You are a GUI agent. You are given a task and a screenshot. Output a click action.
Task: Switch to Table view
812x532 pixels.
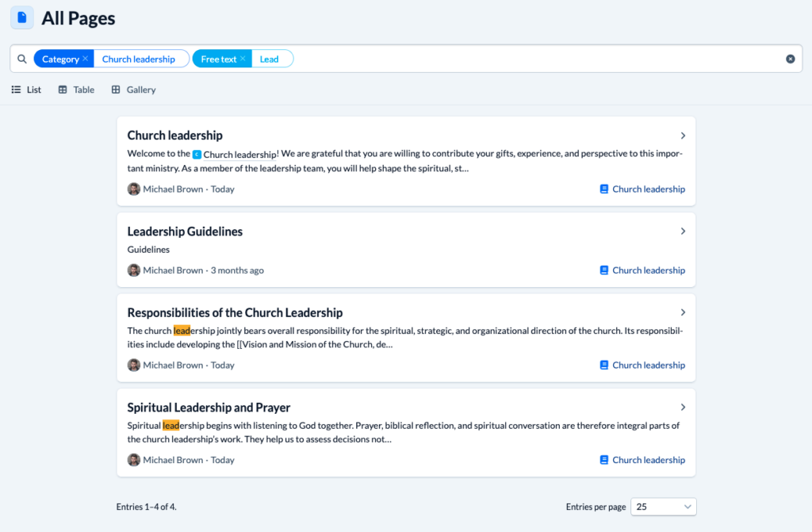coord(76,90)
